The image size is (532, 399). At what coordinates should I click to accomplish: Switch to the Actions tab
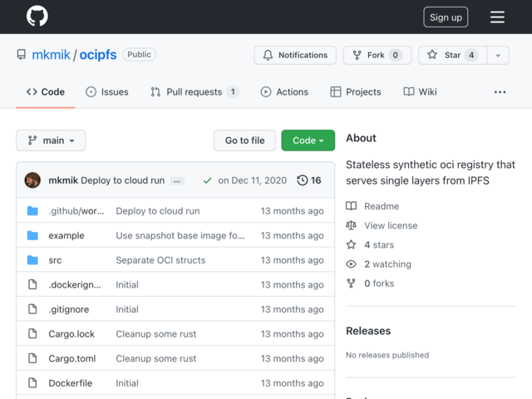point(284,92)
